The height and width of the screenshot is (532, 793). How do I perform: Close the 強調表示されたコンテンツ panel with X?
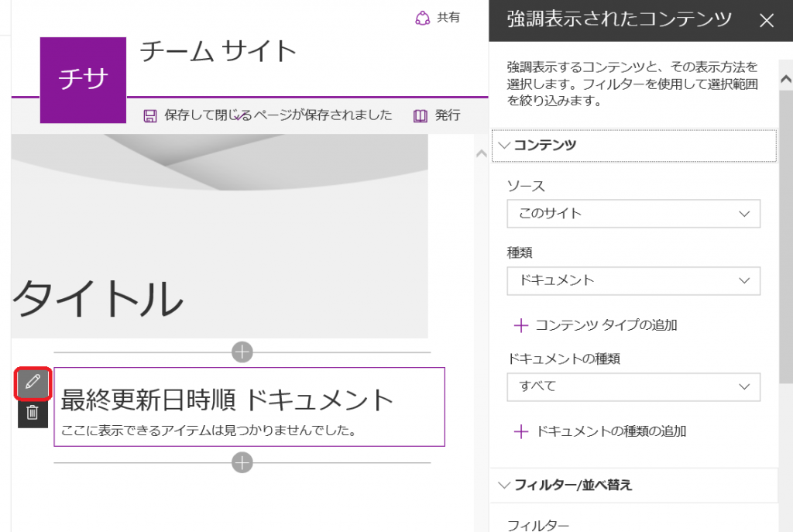coord(767,21)
